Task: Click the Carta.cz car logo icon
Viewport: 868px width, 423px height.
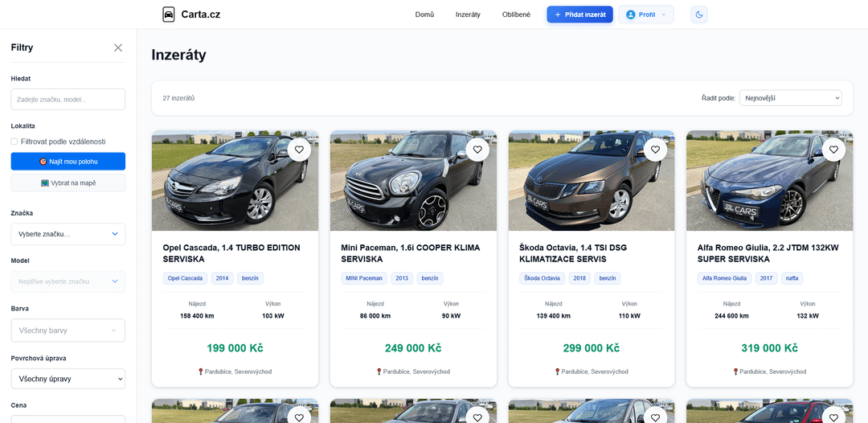Action: point(169,14)
